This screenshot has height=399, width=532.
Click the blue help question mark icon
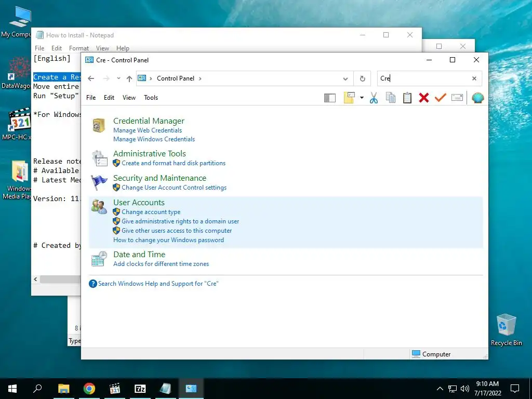tap(92, 284)
